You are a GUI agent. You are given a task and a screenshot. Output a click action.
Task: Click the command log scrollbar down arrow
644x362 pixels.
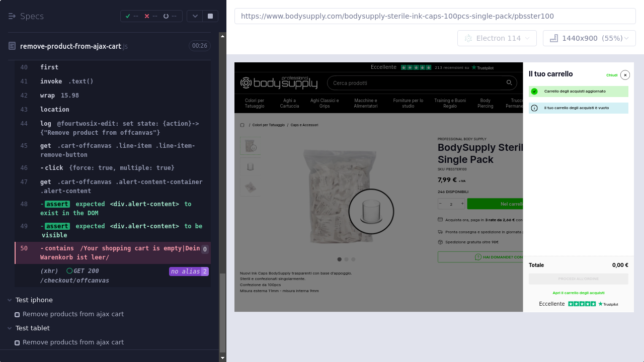223,358
